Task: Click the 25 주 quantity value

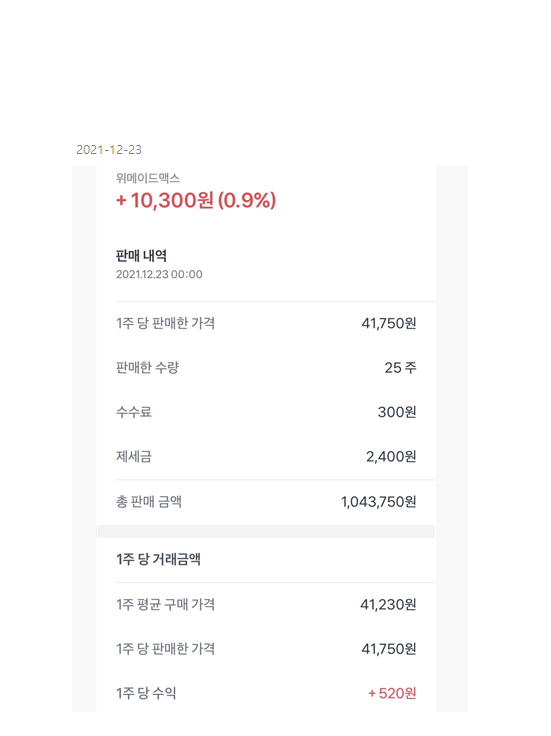Action: (400, 368)
